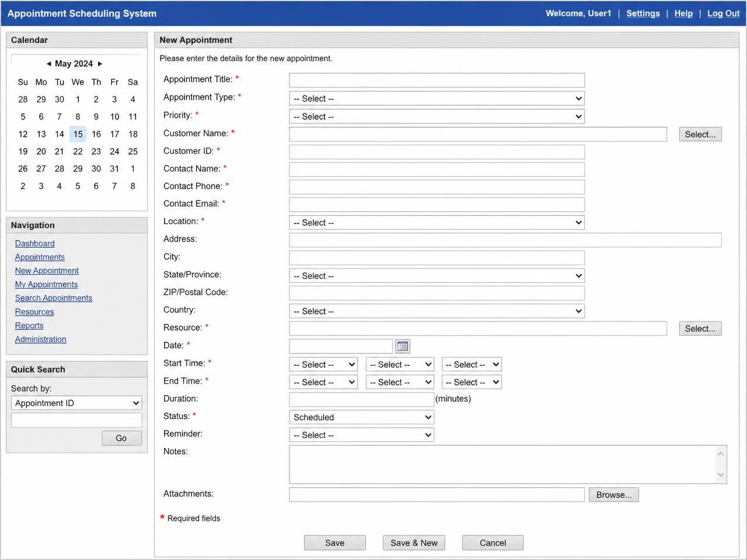The height and width of the screenshot is (560, 747).
Task: Open the Search by Appointment ID dropdown
Action: point(76,403)
